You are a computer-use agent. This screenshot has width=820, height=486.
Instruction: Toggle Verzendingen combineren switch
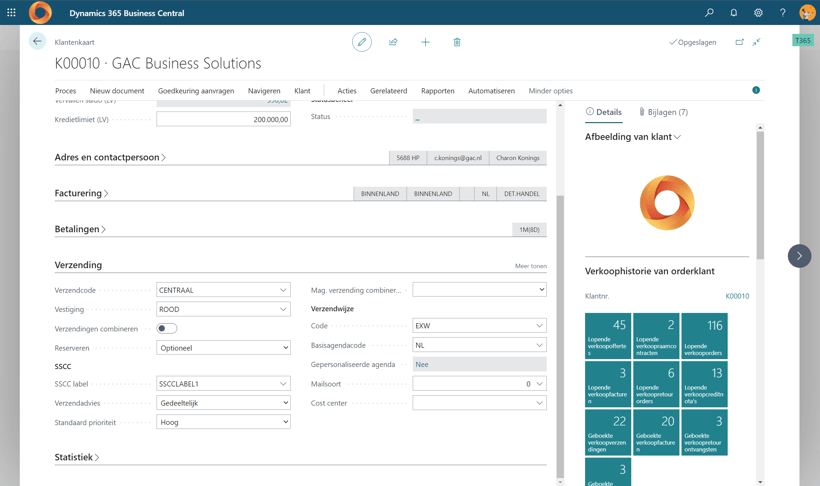167,329
